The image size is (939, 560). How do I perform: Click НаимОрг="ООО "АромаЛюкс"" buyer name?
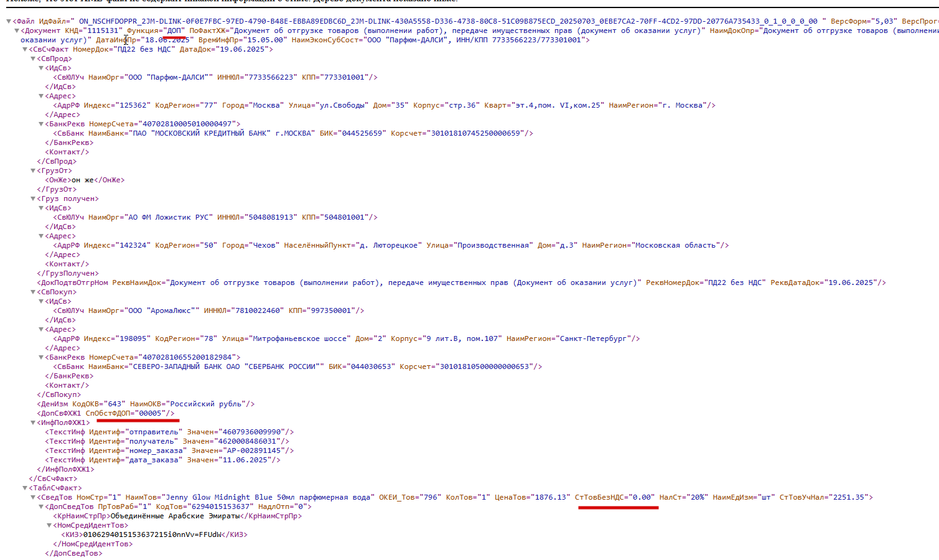[144, 310]
